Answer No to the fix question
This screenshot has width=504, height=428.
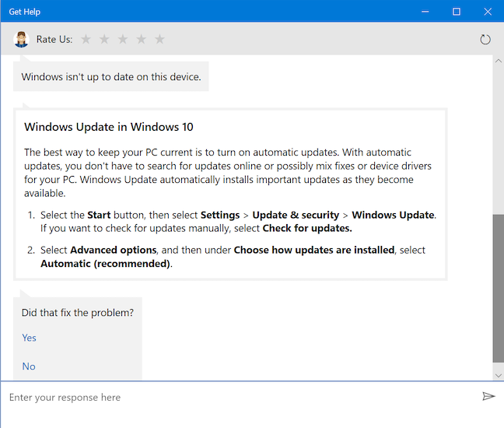pos(29,367)
